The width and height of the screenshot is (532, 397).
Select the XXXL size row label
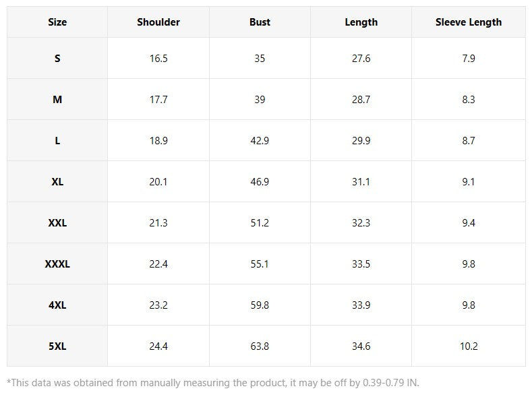click(57, 264)
